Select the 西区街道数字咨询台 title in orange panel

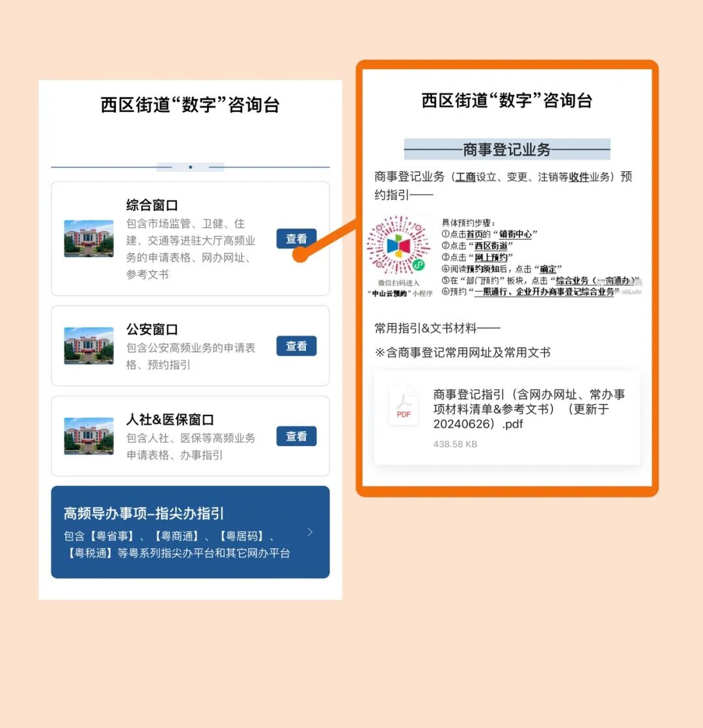tap(506, 101)
